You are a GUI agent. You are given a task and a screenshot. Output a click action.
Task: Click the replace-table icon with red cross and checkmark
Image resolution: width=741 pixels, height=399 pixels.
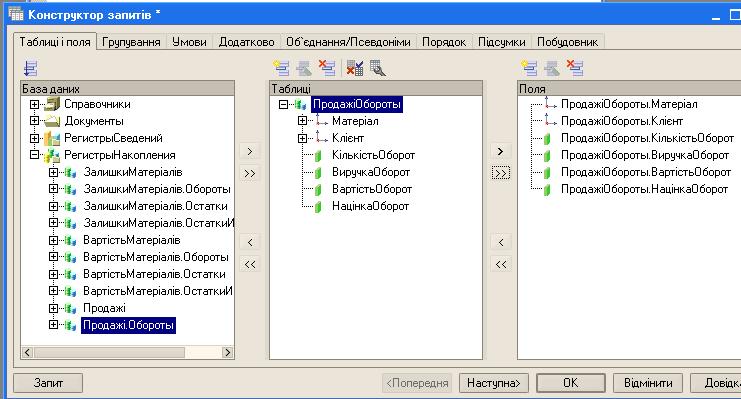pyautogui.click(x=355, y=68)
